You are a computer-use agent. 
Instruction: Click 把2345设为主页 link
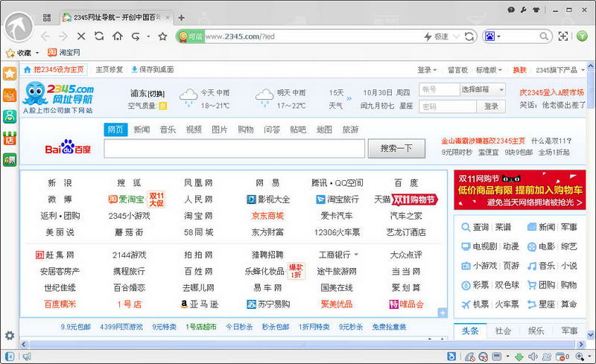pos(54,70)
